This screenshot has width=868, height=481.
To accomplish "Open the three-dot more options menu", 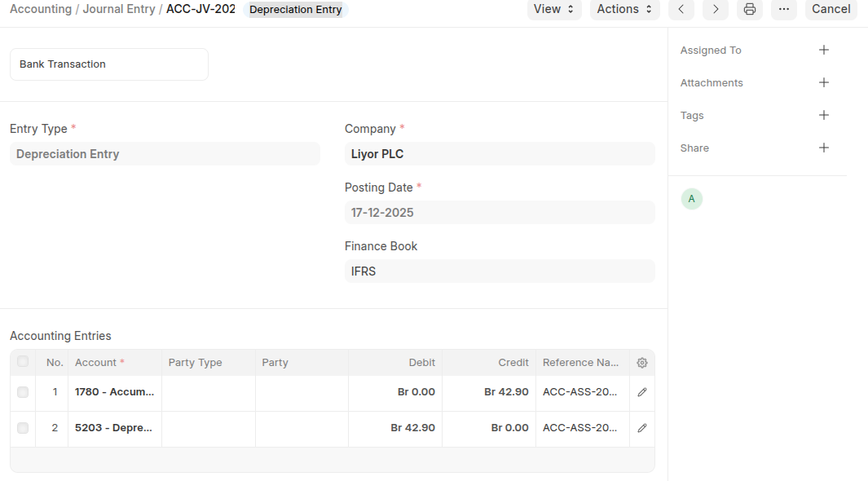I will pos(783,9).
